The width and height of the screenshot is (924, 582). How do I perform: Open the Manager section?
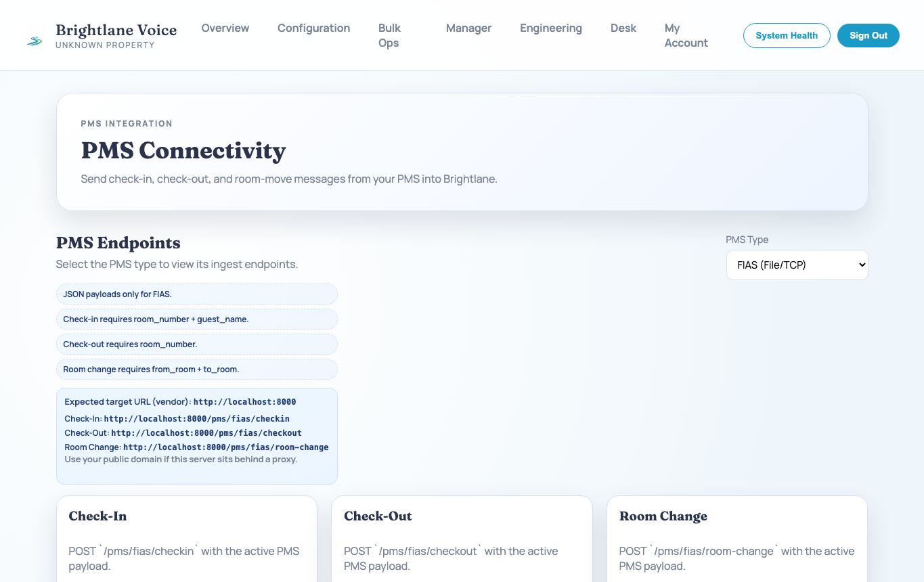pos(468,28)
